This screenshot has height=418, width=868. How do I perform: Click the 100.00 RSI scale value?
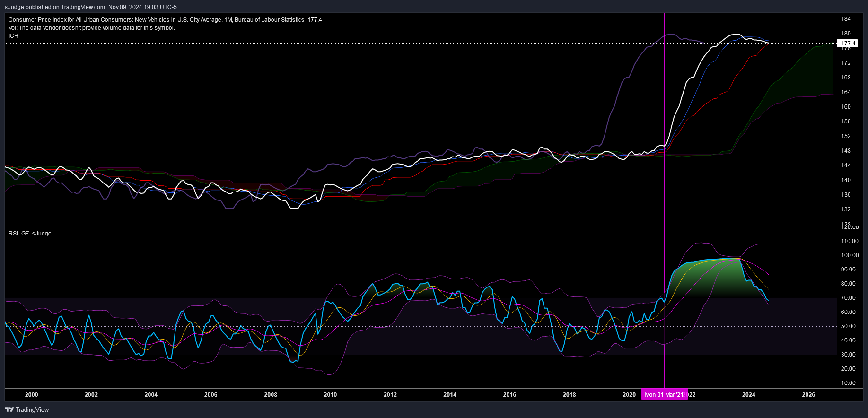(850, 255)
